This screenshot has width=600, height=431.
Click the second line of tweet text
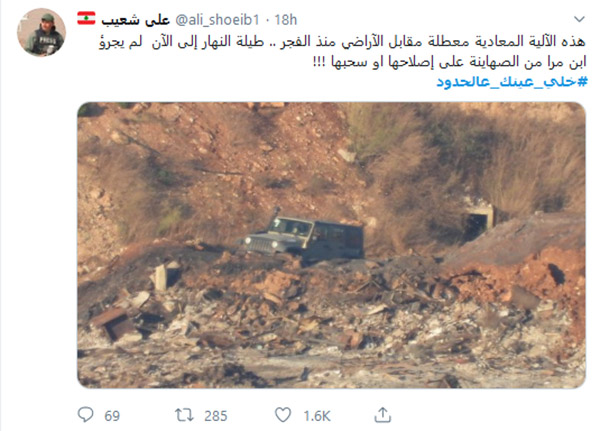pyautogui.click(x=450, y=62)
